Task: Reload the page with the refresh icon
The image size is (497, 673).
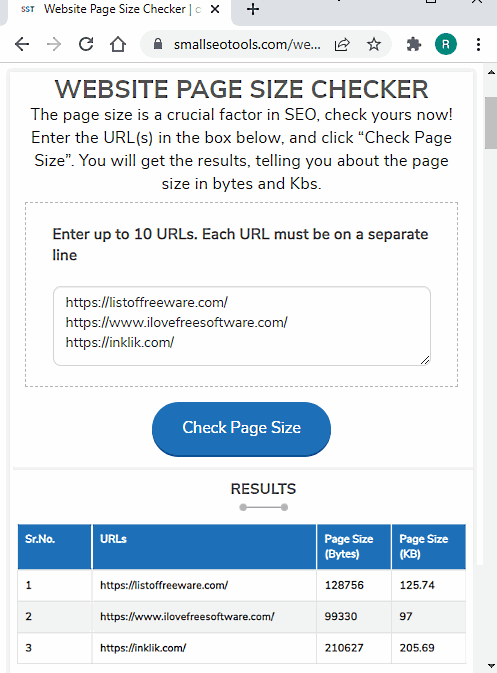Action: (x=86, y=44)
